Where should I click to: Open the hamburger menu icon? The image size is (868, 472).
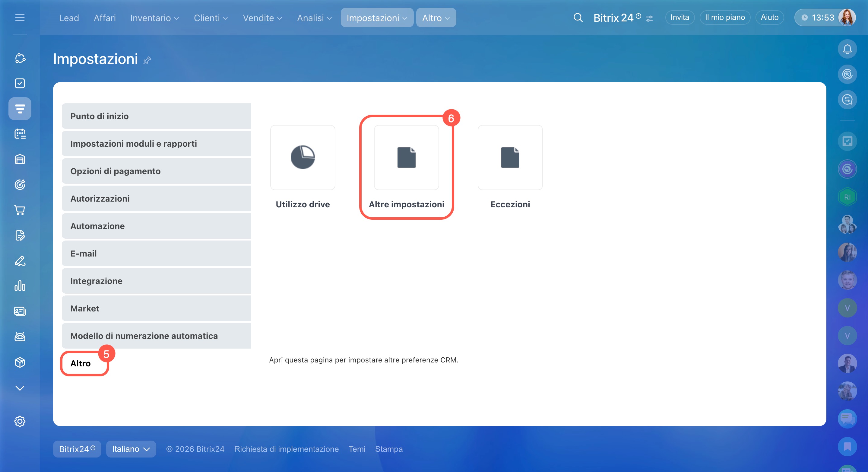pyautogui.click(x=20, y=18)
